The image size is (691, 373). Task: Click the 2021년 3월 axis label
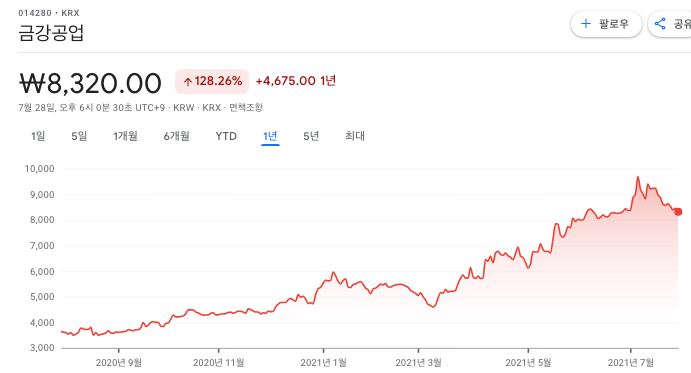click(x=418, y=362)
